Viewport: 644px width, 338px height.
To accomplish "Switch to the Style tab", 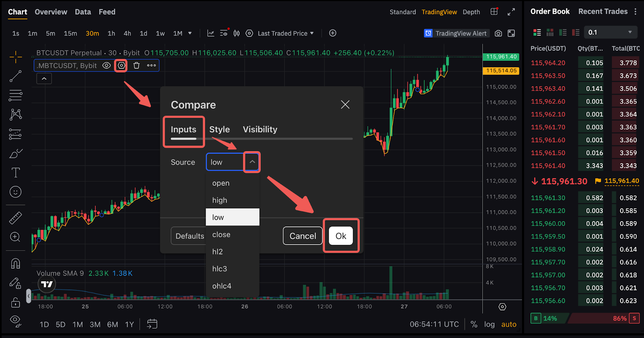I will [219, 129].
